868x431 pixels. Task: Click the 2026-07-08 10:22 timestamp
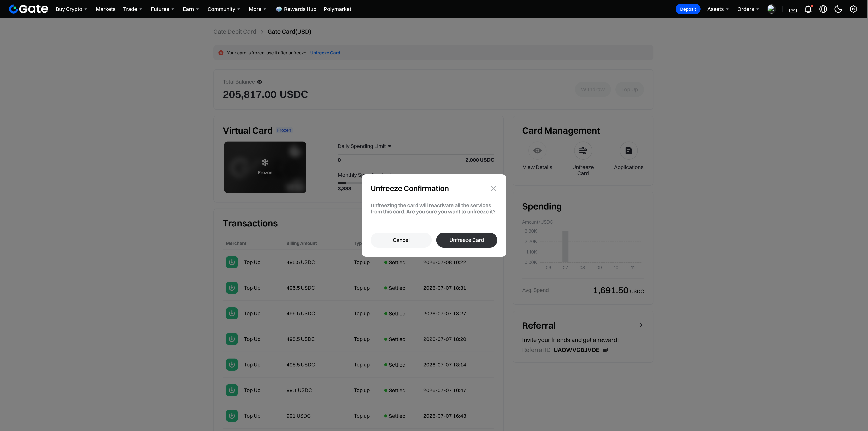coord(444,262)
